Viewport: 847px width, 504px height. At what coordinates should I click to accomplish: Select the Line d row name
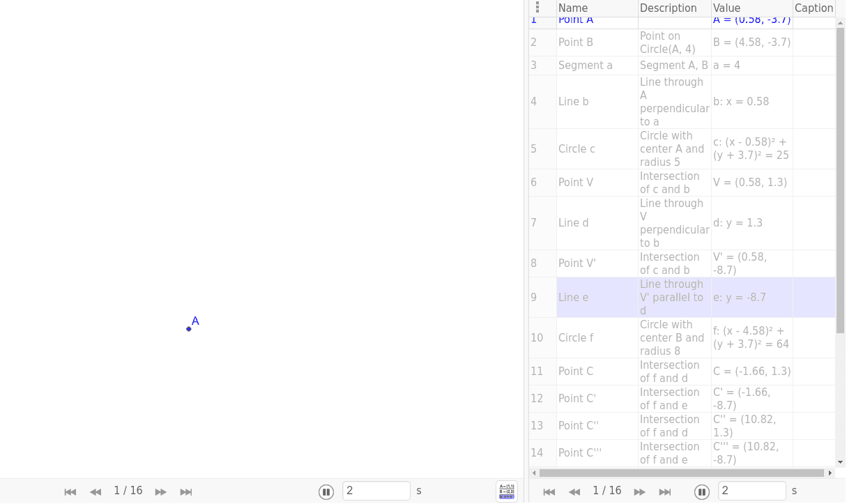tap(574, 223)
